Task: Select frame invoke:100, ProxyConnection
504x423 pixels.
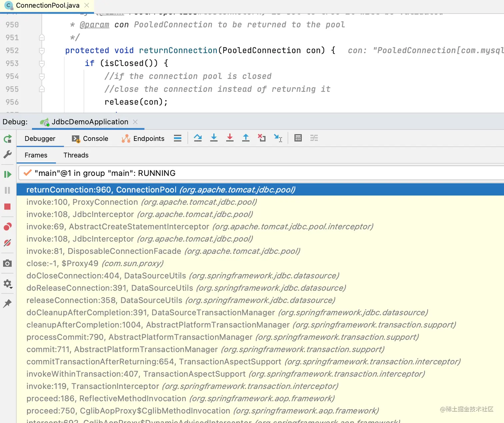Action: 260,202
